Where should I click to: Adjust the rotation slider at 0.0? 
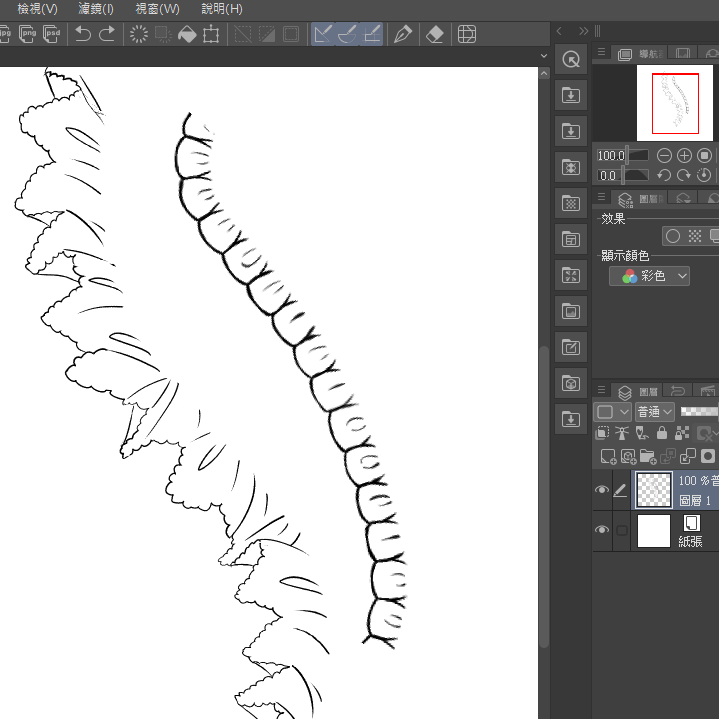(x=636, y=175)
